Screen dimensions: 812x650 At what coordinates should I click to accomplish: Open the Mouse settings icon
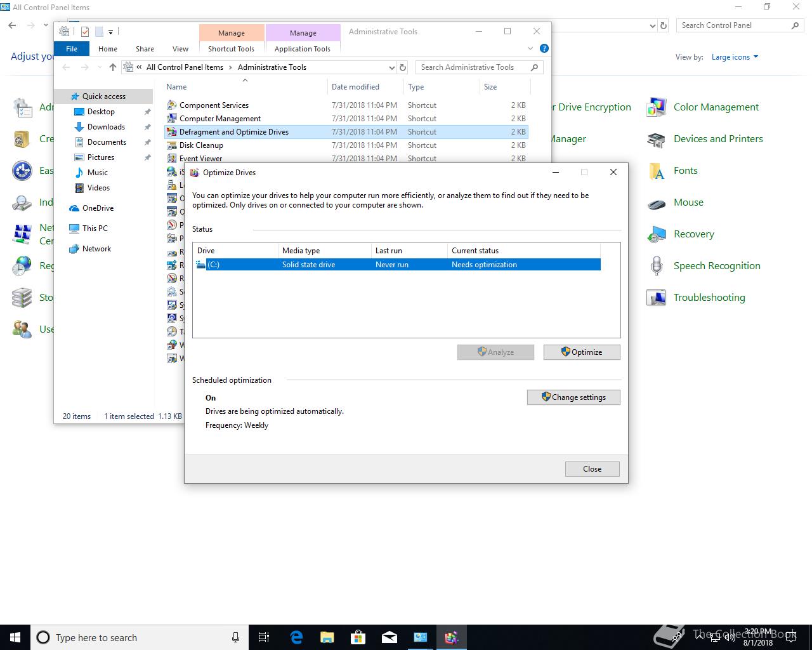[x=656, y=202]
